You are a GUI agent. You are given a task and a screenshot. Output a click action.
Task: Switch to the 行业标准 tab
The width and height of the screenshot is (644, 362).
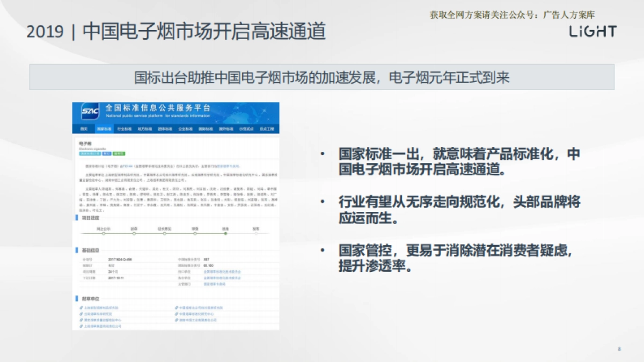125,129
